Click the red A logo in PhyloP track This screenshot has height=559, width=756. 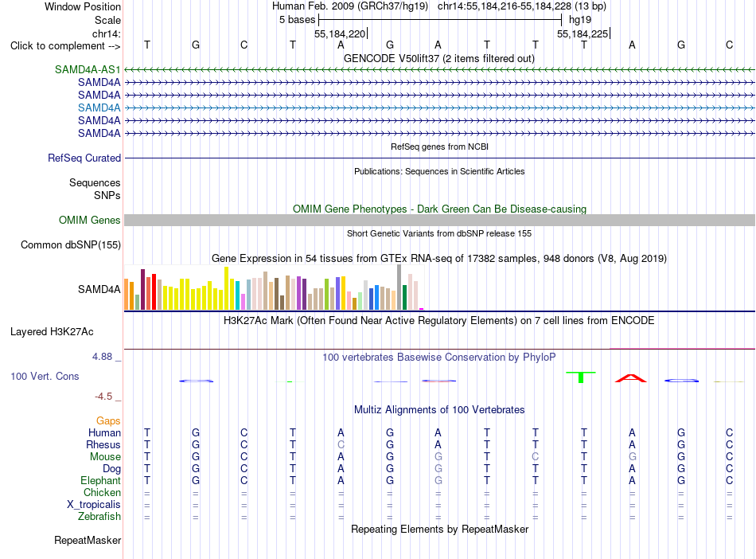pos(630,378)
